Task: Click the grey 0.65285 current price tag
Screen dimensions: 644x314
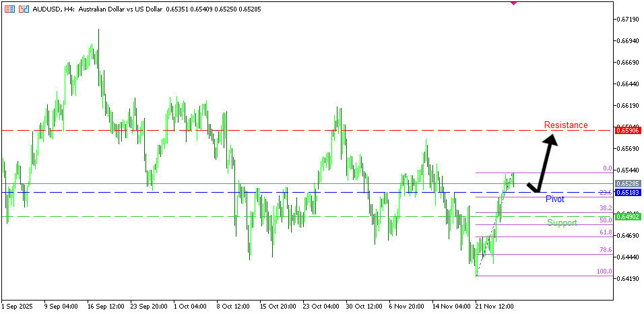Action: coord(627,183)
